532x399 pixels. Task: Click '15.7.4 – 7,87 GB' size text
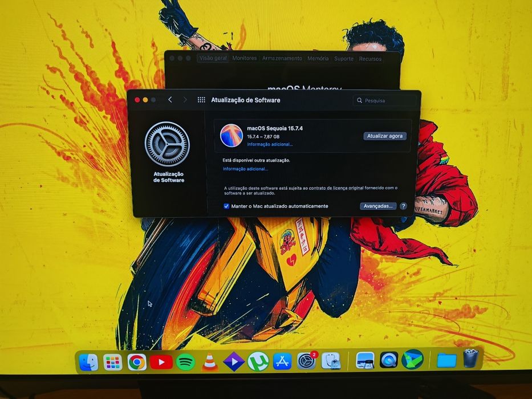(263, 137)
